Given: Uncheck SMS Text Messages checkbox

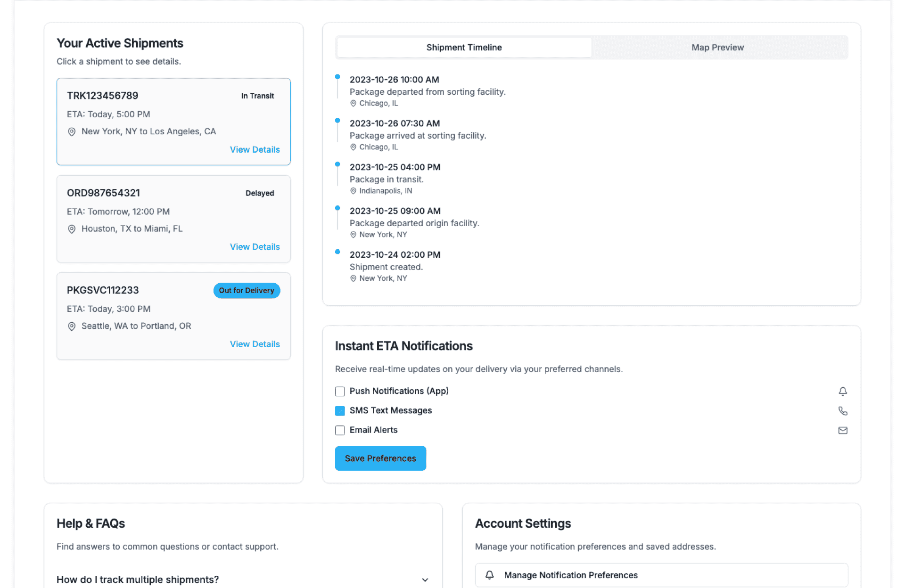Looking at the screenshot, I should (x=340, y=411).
